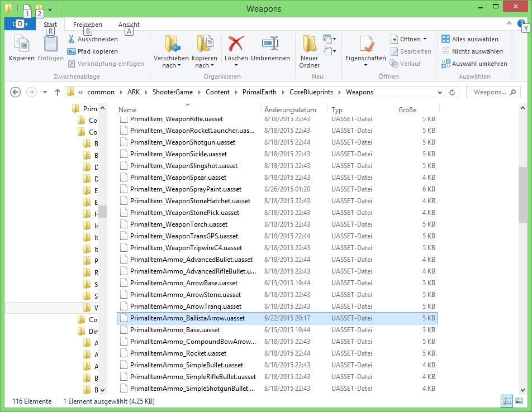The height and width of the screenshot is (412, 532).
Task: Switch to large icons view in status bar
Action: tap(519, 401)
